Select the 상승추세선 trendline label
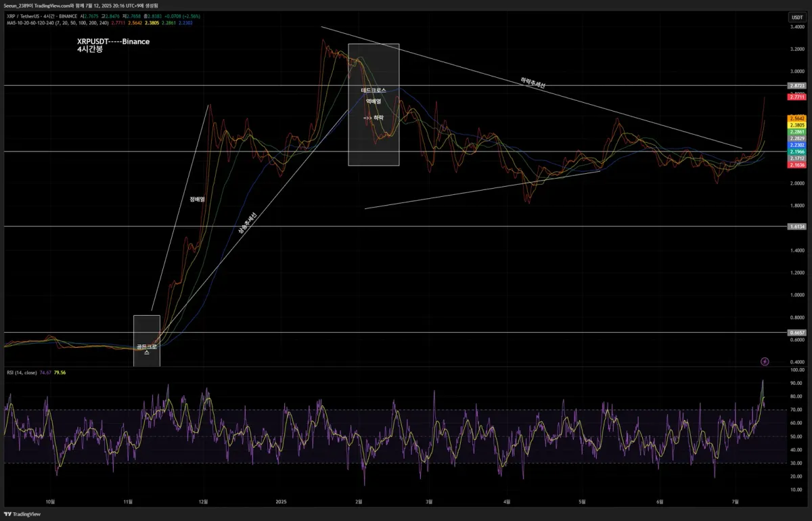Screen dimensions: 812x521 pos(248,223)
